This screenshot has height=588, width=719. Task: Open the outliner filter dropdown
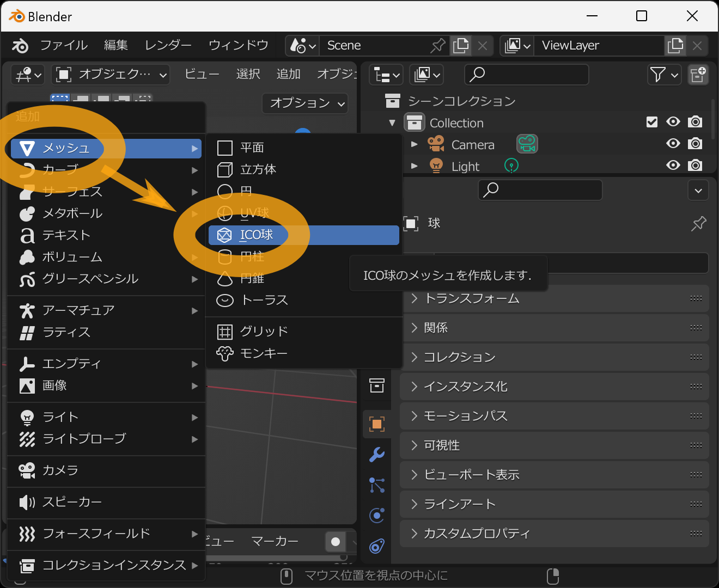[x=665, y=75]
